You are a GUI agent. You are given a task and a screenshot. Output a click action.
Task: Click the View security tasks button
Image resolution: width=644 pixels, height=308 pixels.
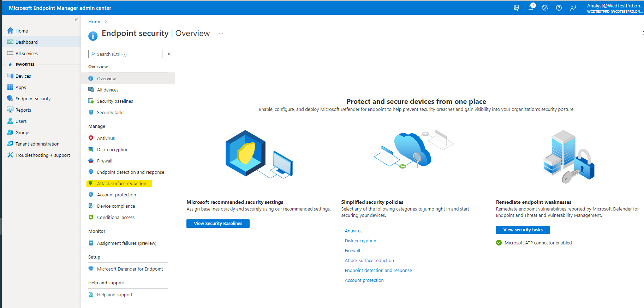pos(523,230)
